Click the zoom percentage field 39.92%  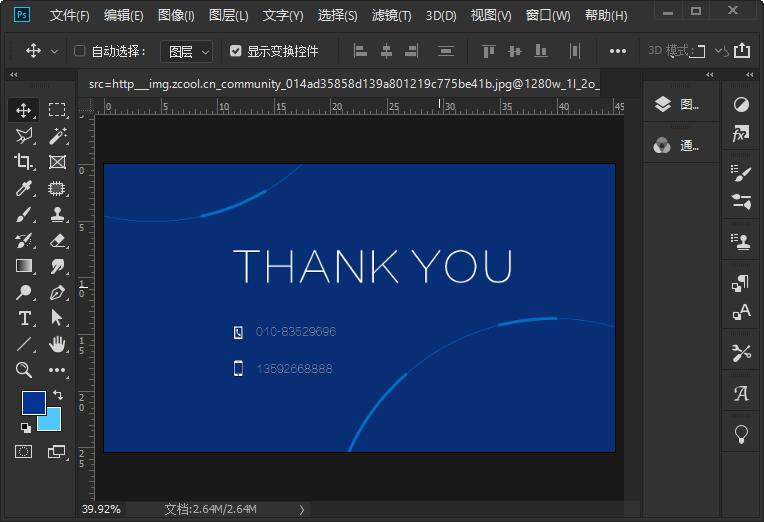(x=101, y=509)
